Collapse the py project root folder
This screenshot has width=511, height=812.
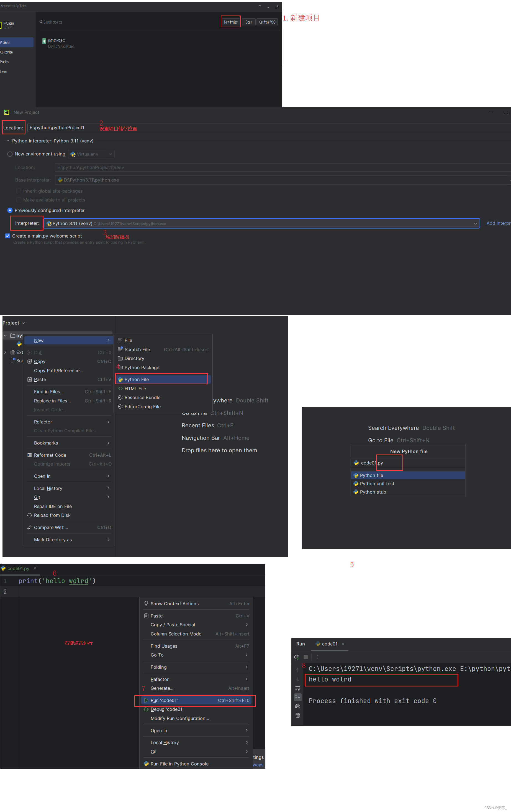5,336
